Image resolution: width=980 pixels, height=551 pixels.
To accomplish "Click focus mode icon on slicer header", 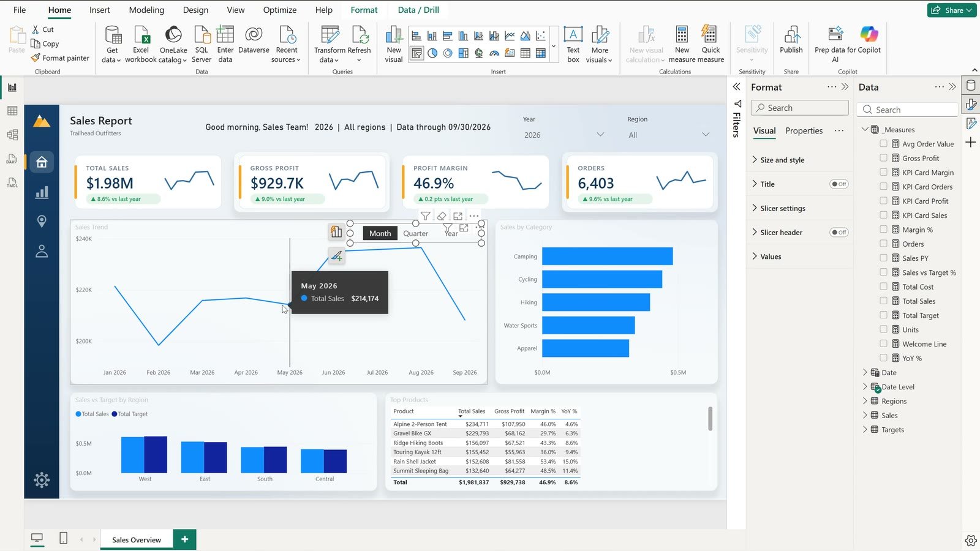I will (x=458, y=216).
